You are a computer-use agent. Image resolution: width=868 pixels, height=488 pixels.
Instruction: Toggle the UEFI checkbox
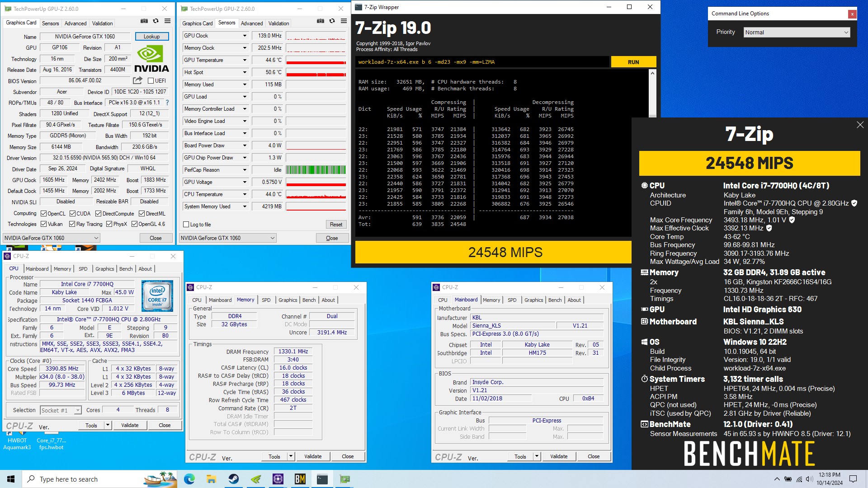point(151,81)
